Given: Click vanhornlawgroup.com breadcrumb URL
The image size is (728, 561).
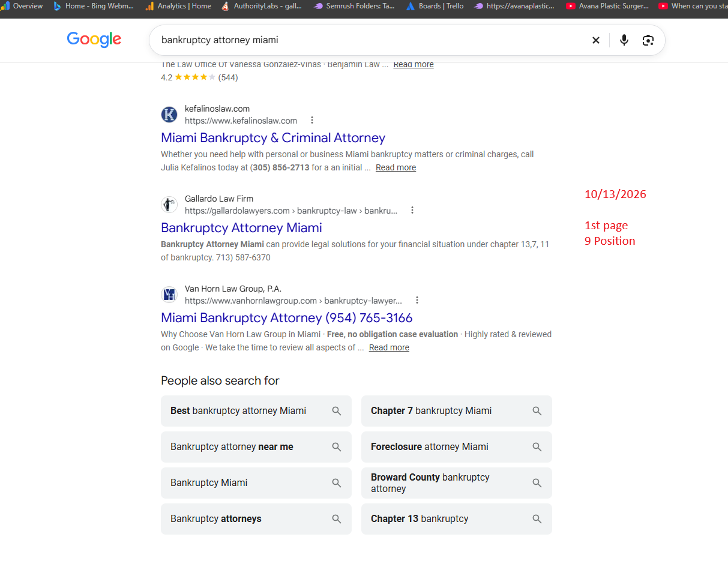Looking at the screenshot, I should [293, 301].
